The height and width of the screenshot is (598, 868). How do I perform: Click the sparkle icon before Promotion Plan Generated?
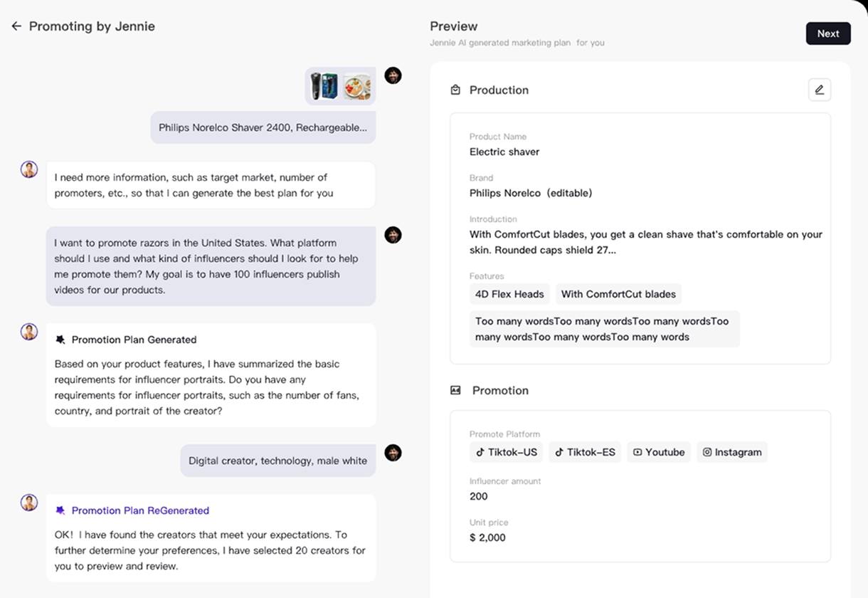point(60,340)
